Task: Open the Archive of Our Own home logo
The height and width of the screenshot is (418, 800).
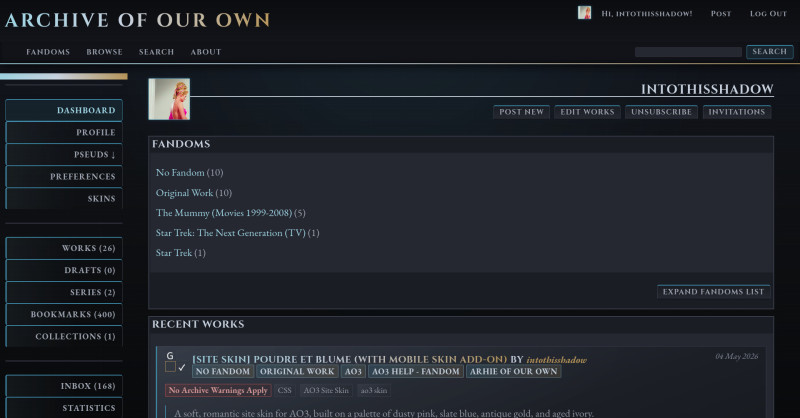Action: click(137, 20)
